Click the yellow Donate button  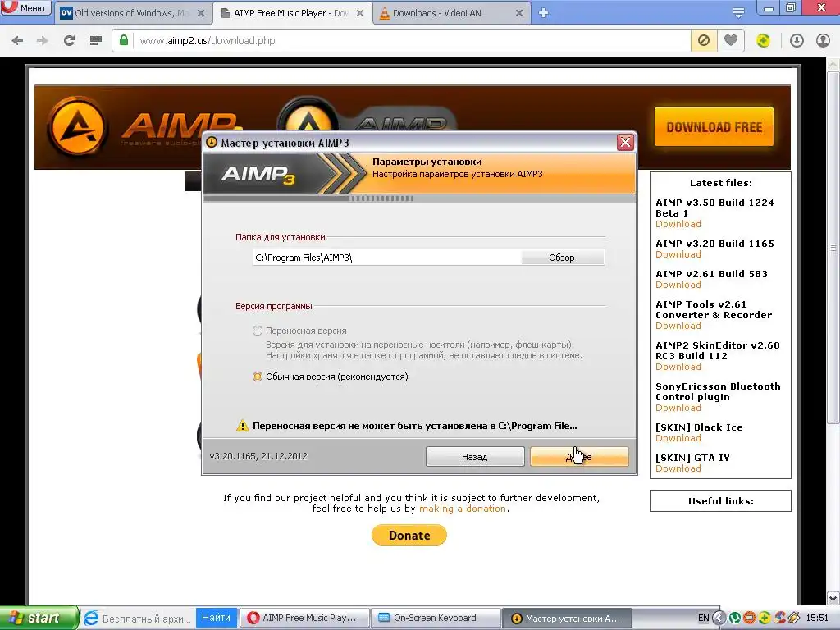click(x=409, y=535)
